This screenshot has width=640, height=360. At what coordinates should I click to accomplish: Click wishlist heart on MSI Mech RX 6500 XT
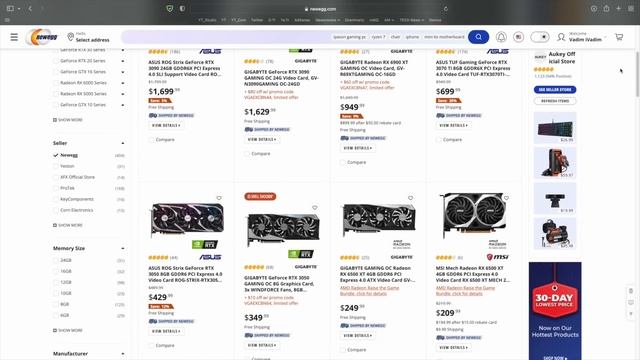506,198
